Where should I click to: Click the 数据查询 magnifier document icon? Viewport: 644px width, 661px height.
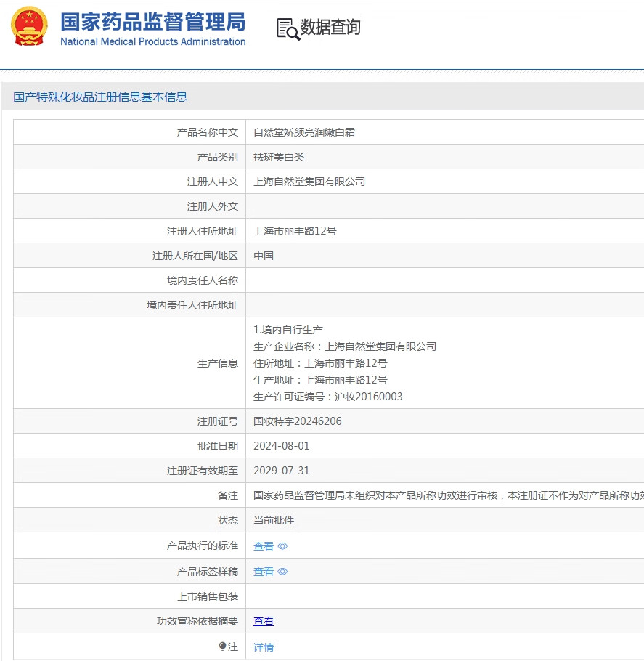coord(288,29)
